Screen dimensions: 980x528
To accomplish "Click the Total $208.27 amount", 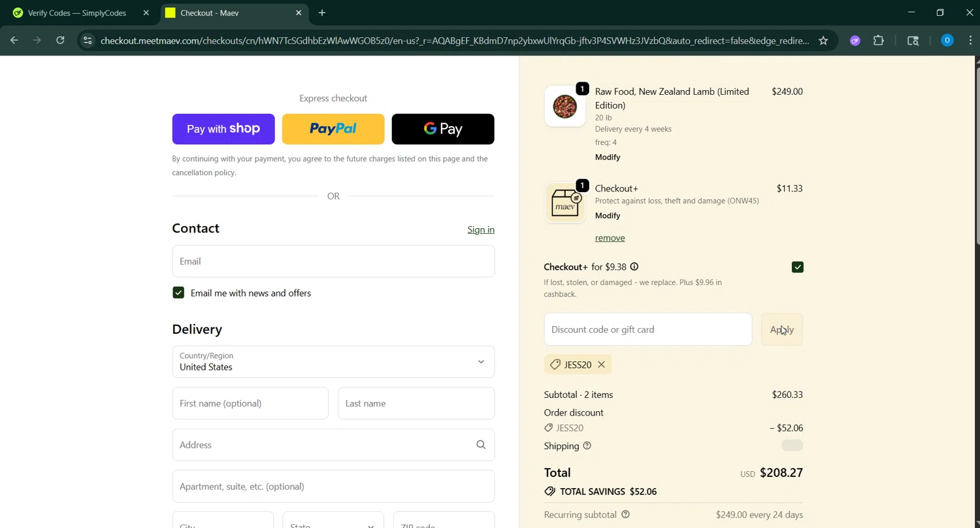I will [x=781, y=472].
